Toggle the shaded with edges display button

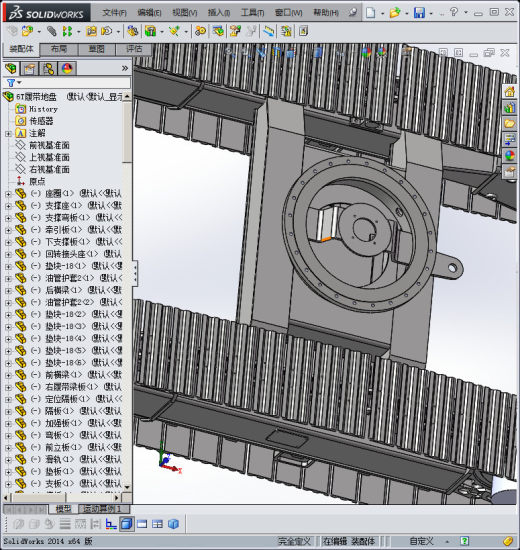[x=127, y=524]
